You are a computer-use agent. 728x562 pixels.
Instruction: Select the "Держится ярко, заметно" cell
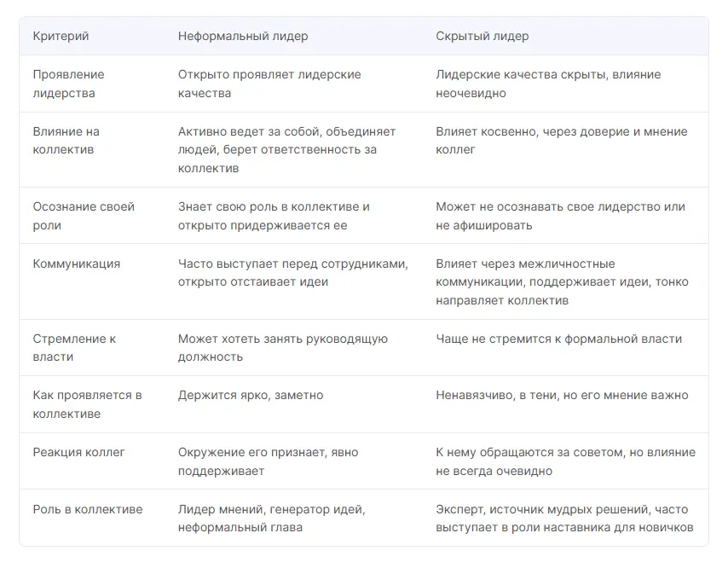(x=251, y=395)
